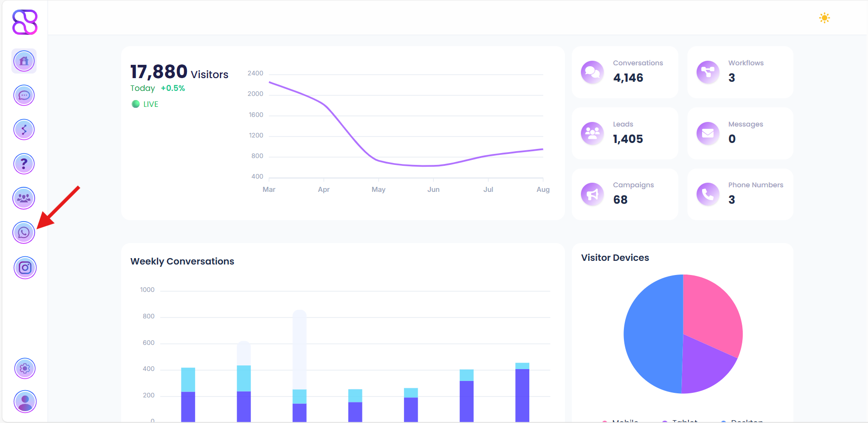Open the question mark help icon
The width and height of the screenshot is (868, 423).
24,164
